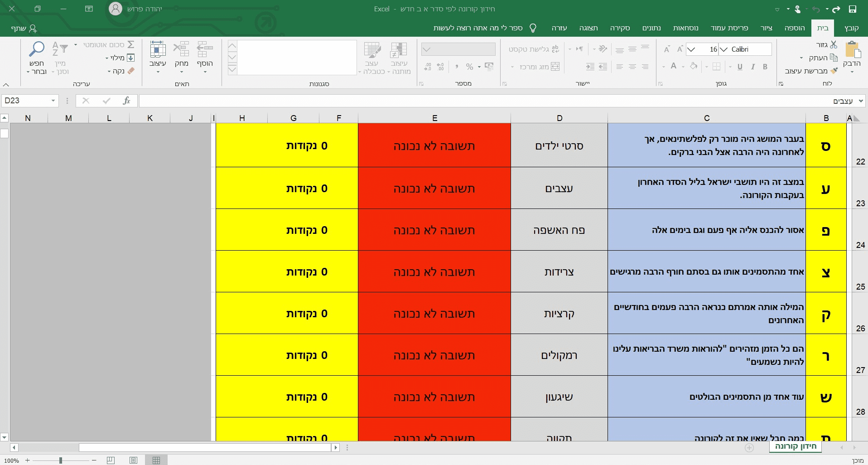Expand the cell styles gallery (More arrow)
This screenshot has width=868, height=465.
click(232, 69)
